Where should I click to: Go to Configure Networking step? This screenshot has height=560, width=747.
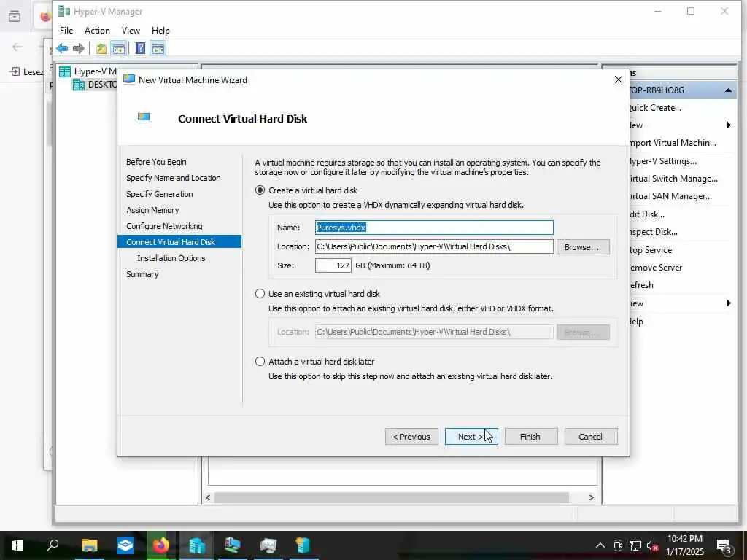[164, 226]
